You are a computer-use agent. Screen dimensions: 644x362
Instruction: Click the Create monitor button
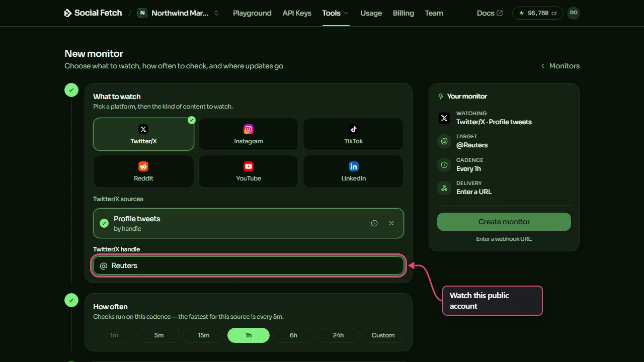click(x=504, y=222)
